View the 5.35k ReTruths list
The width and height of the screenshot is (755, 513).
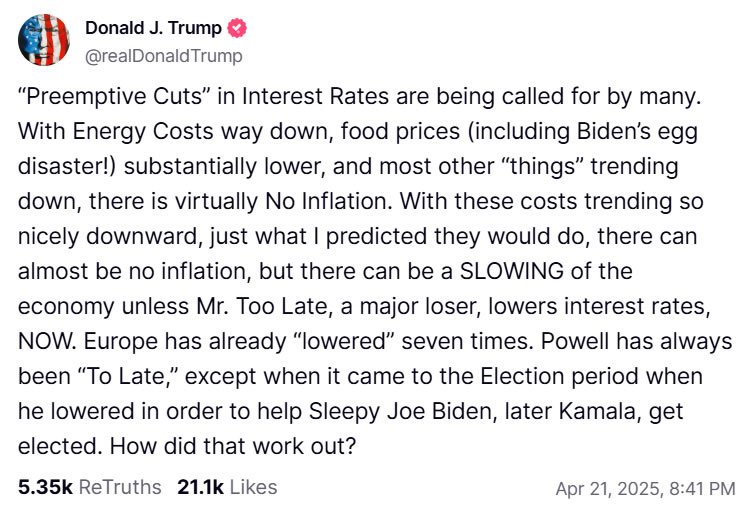tap(90, 488)
